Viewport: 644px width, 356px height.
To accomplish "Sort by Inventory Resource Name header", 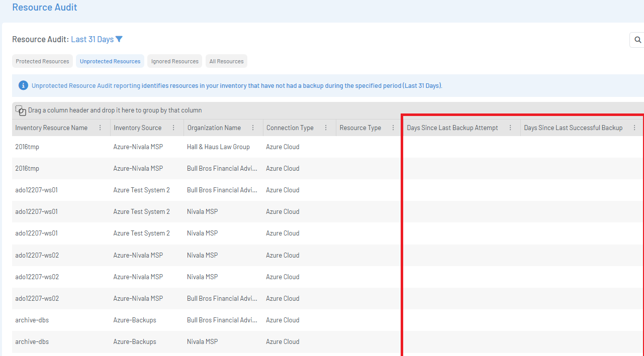I will [x=51, y=128].
